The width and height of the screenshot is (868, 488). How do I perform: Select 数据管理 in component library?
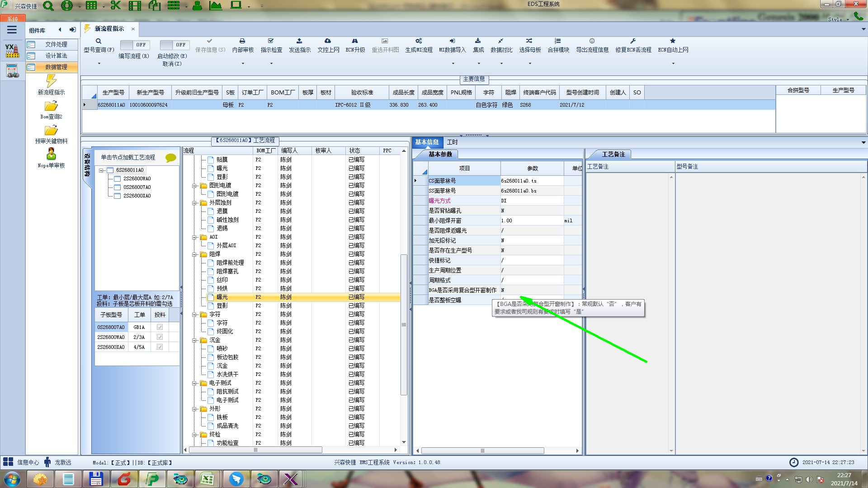[52, 67]
